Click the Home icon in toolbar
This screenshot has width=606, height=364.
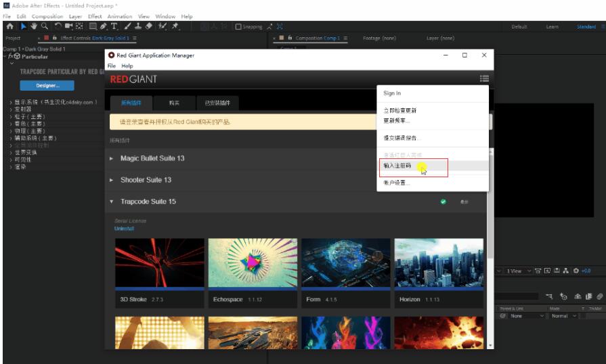pyautogui.click(x=9, y=26)
